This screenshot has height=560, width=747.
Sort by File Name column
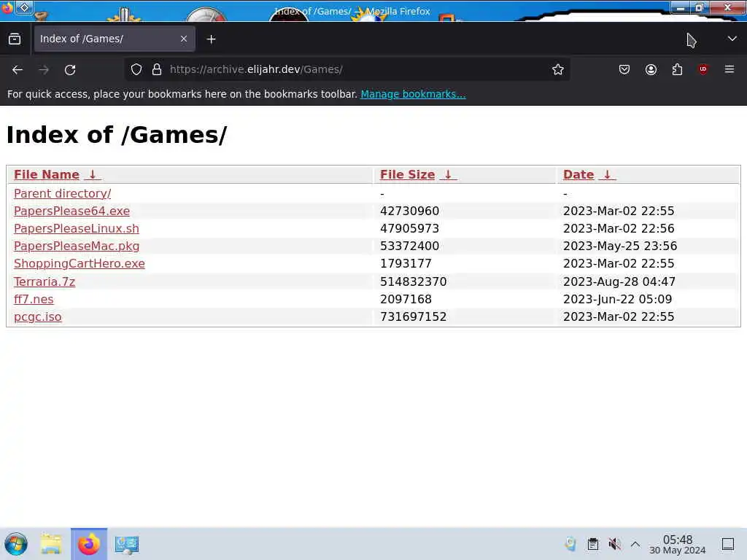coord(47,175)
